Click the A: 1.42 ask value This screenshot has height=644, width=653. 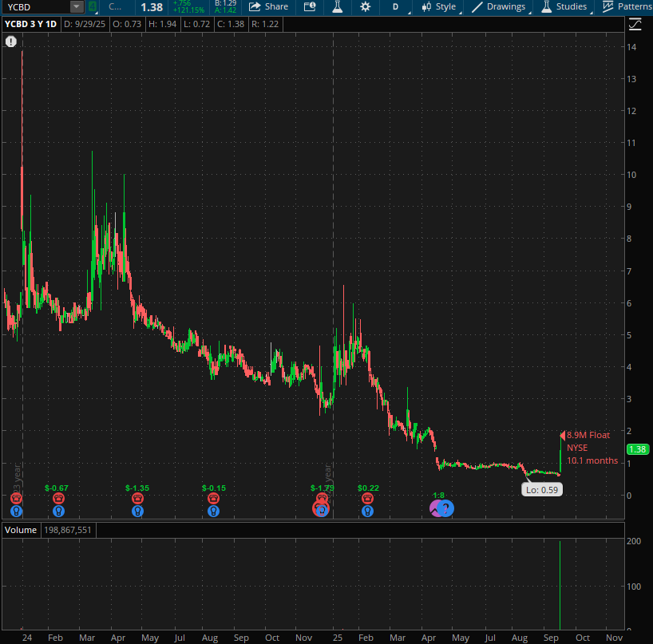pos(225,10)
